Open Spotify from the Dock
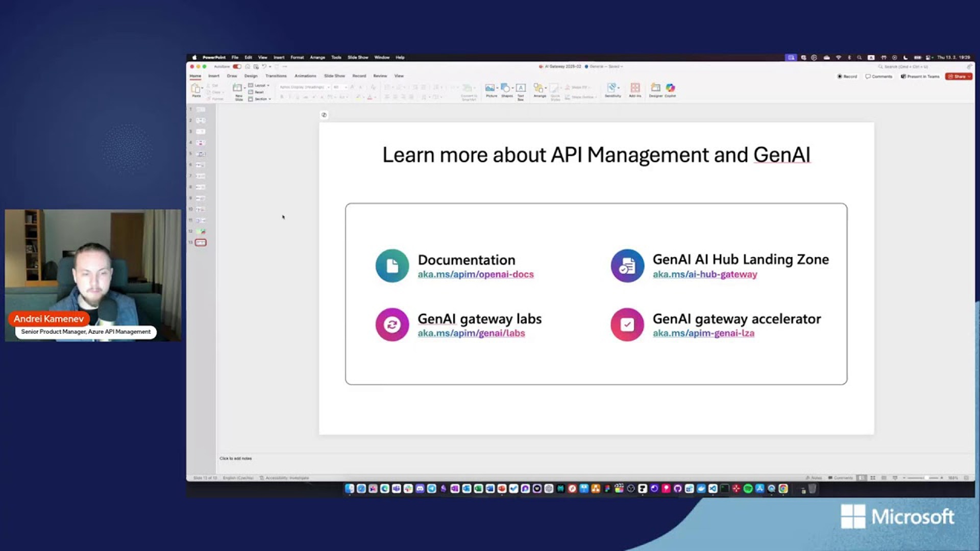 (748, 489)
